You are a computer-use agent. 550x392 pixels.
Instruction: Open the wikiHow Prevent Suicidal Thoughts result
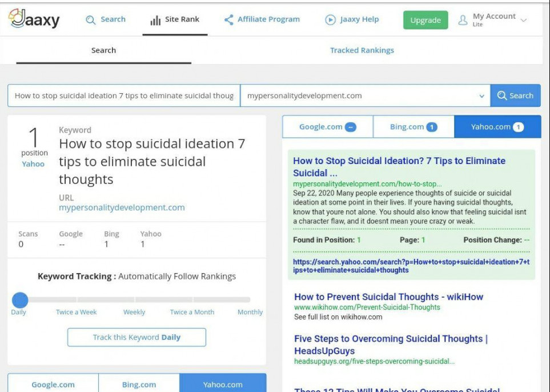coord(388,297)
